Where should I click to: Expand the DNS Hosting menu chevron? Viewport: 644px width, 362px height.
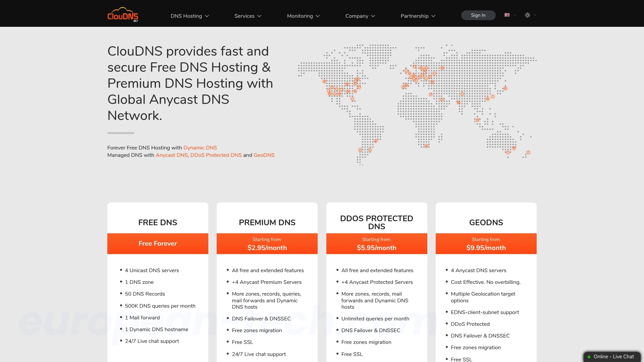pos(207,16)
